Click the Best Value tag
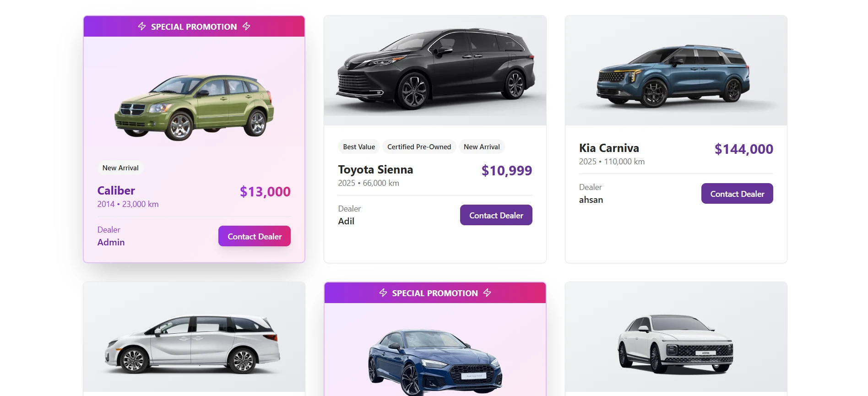The height and width of the screenshot is (396, 868). coord(359,147)
